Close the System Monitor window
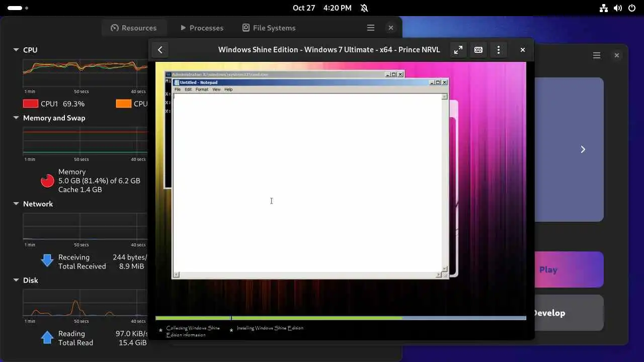Screen dimensions: 644x362 390,28
